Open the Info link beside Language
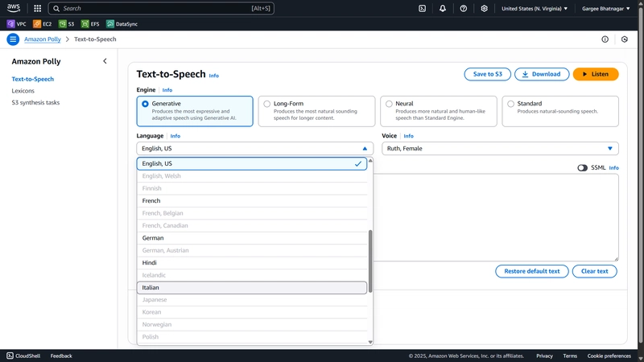The height and width of the screenshot is (362, 644). (x=175, y=136)
